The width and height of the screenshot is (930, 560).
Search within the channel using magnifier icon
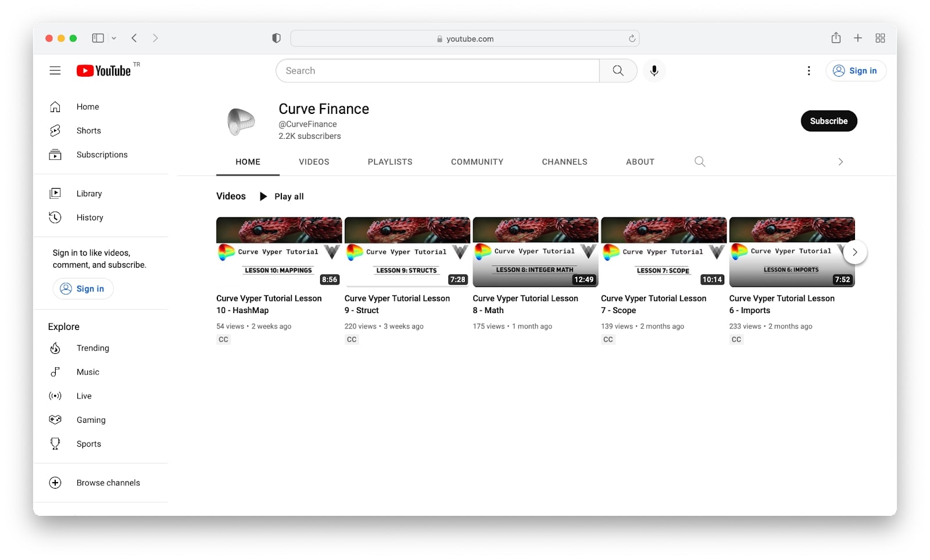point(700,161)
